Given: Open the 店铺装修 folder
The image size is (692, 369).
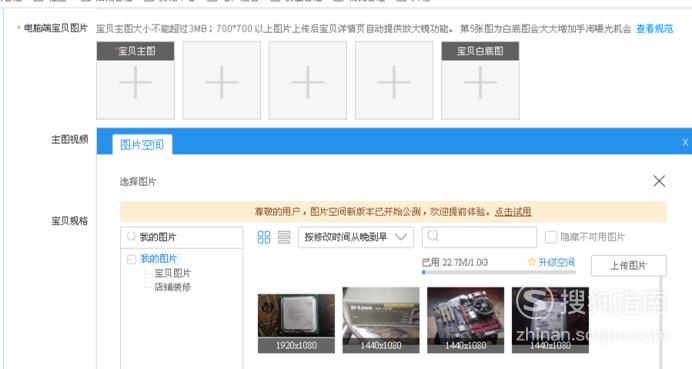Looking at the screenshot, I should click(173, 287).
